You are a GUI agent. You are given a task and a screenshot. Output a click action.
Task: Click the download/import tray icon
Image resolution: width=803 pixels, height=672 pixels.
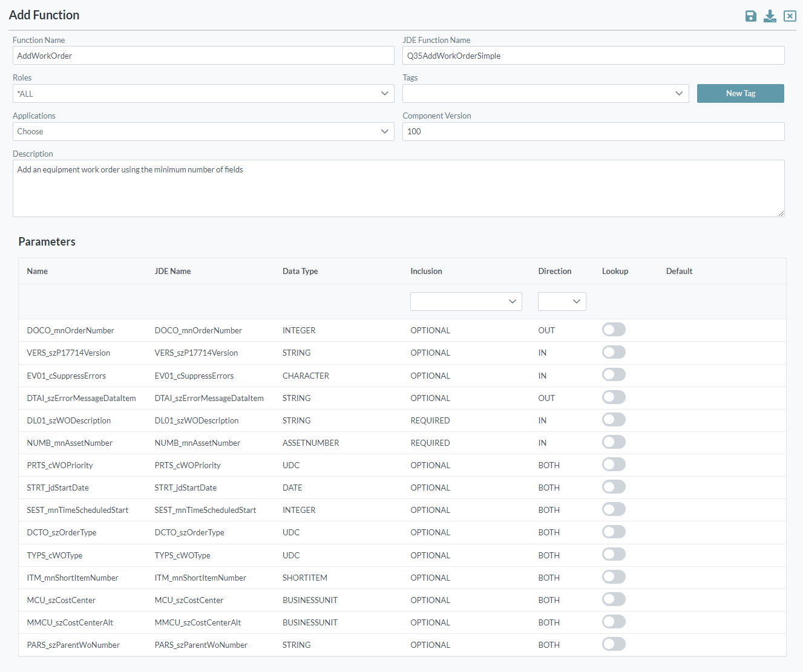(770, 16)
